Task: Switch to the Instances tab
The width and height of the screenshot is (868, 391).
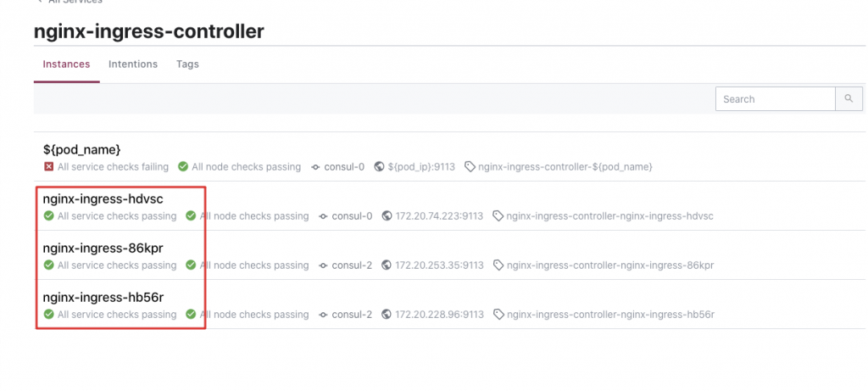Action: tap(66, 64)
